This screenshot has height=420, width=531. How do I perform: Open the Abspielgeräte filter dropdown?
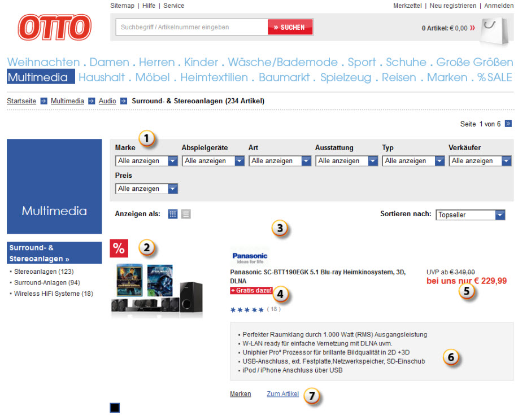[x=213, y=161]
